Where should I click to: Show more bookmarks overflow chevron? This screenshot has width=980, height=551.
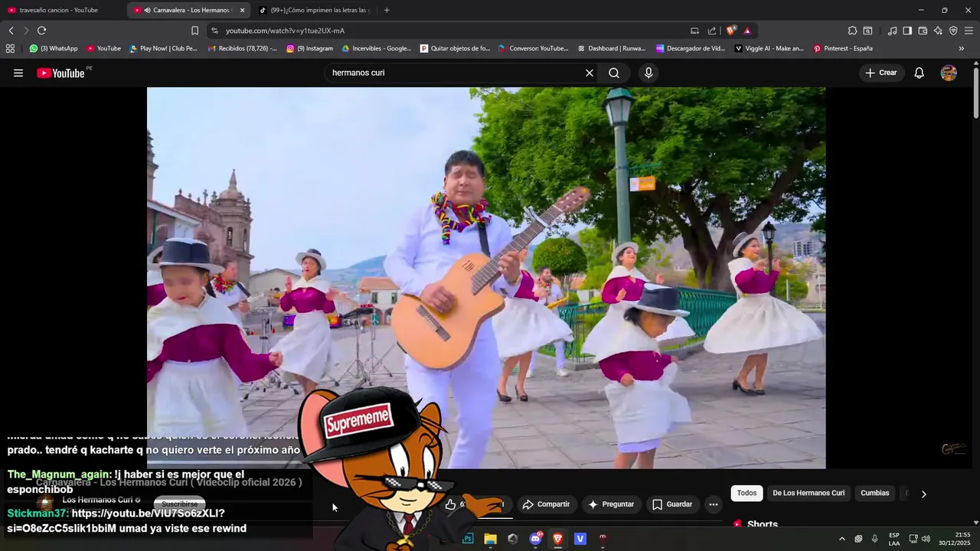click(x=962, y=48)
